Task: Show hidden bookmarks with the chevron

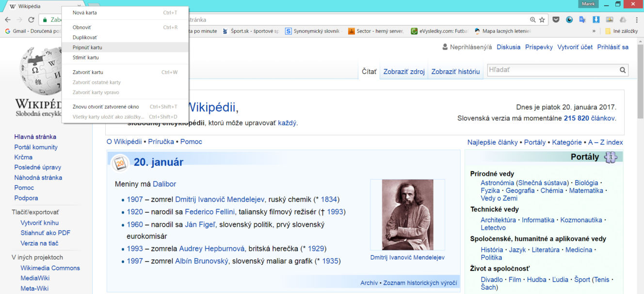Action: pyautogui.click(x=594, y=31)
